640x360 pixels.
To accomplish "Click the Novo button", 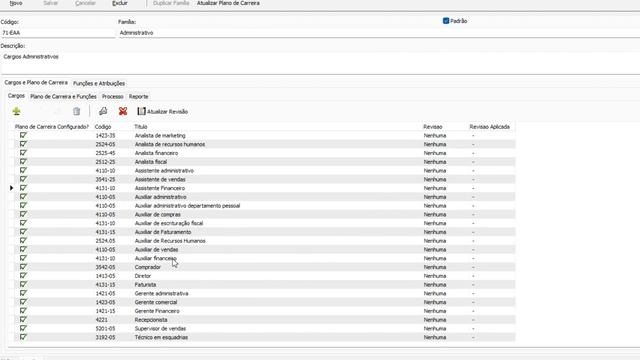I will (16, 3).
